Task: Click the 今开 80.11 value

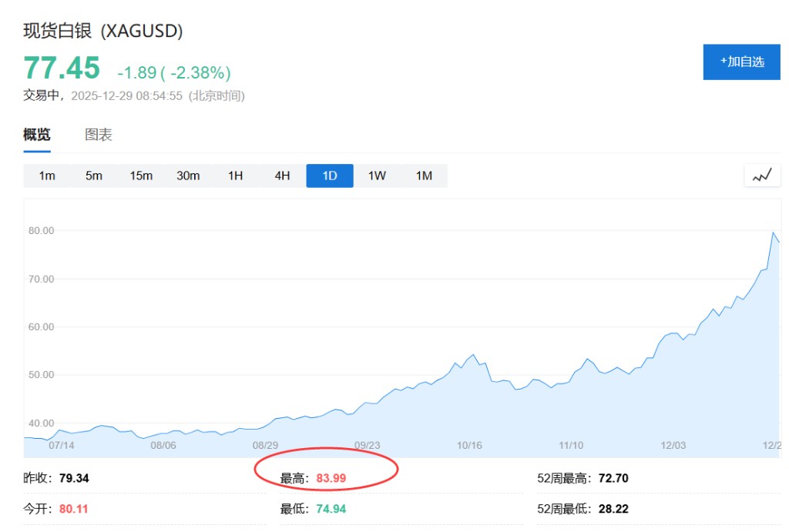Action: [74, 509]
